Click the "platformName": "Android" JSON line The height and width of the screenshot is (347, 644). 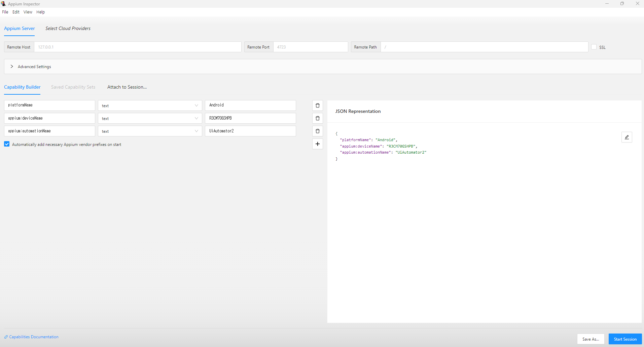[369, 140]
